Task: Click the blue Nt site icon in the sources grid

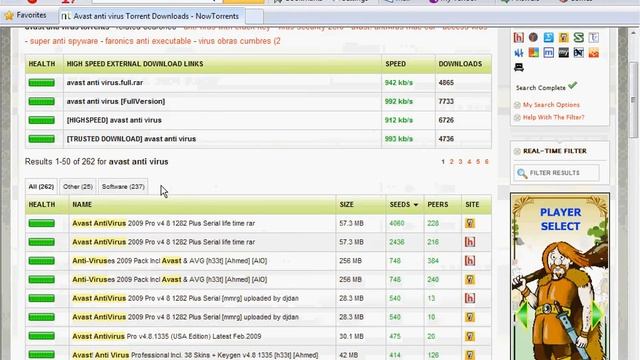Action: pyautogui.click(x=518, y=53)
